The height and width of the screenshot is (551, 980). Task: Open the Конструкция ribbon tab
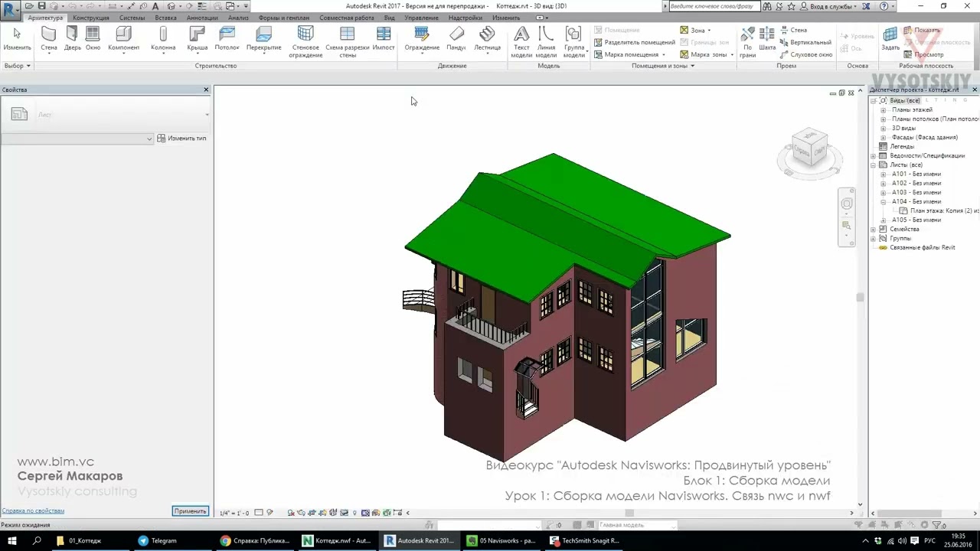coord(91,18)
